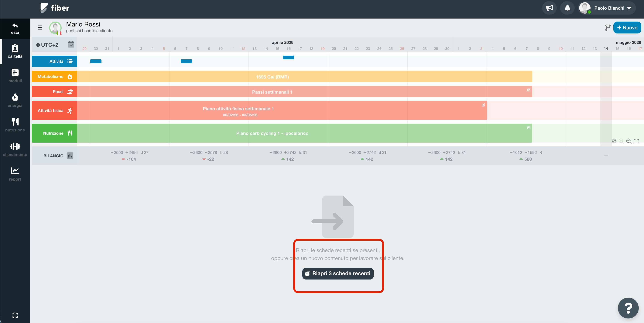This screenshot has height=323, width=644.
Task: Click the Metabolismo row label
Action: click(x=50, y=77)
